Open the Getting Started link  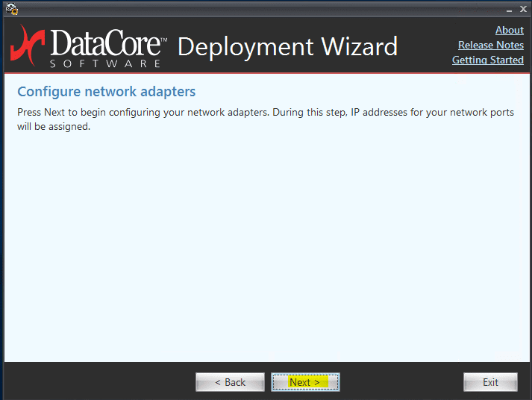487,60
